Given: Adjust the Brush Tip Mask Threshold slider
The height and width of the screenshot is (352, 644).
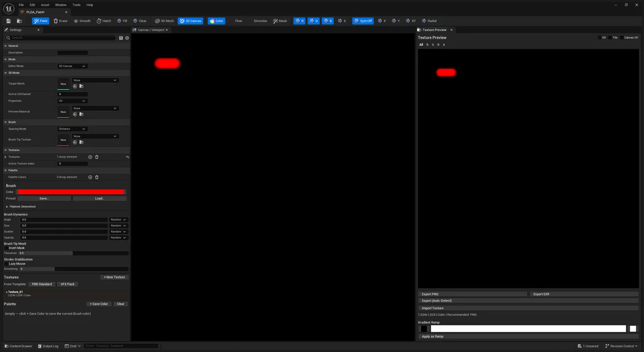Looking at the screenshot, I should [x=73, y=253].
